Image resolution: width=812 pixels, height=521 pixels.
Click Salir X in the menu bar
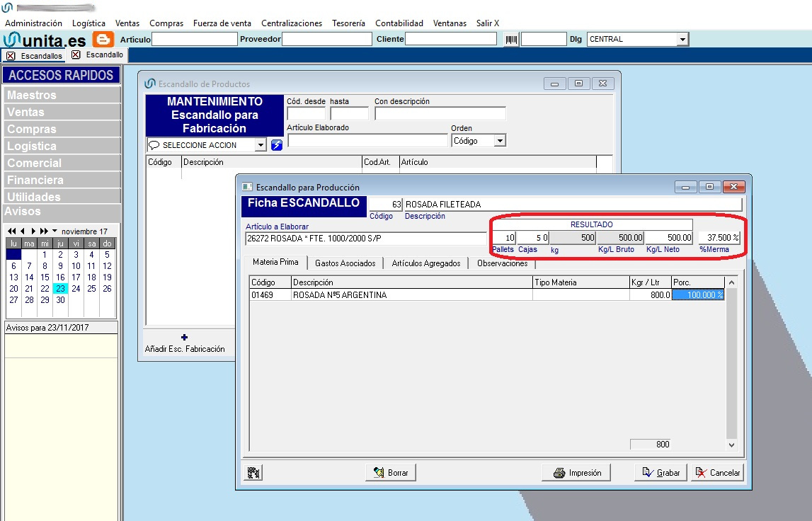(x=488, y=23)
